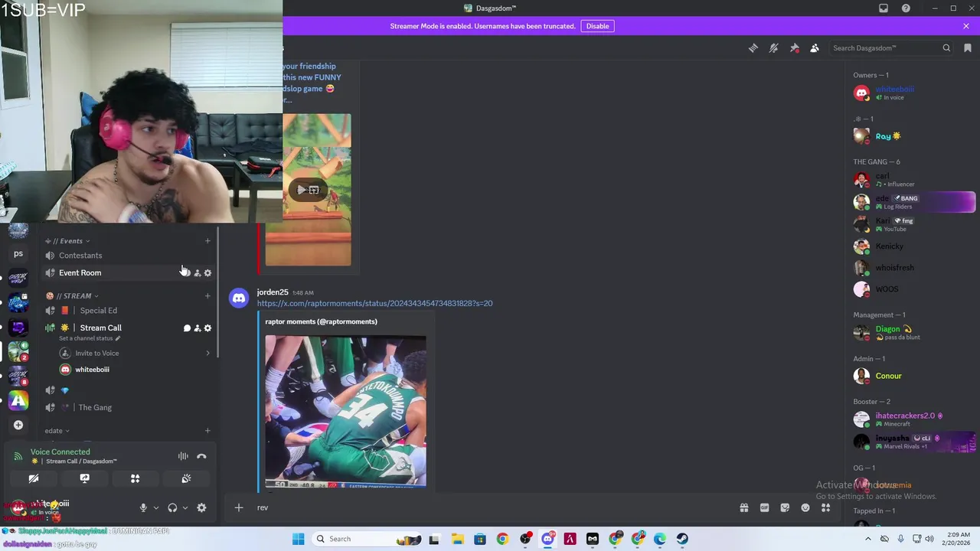Collapse the // STREAM category
This screenshot has height=551, width=980.
[x=72, y=296]
